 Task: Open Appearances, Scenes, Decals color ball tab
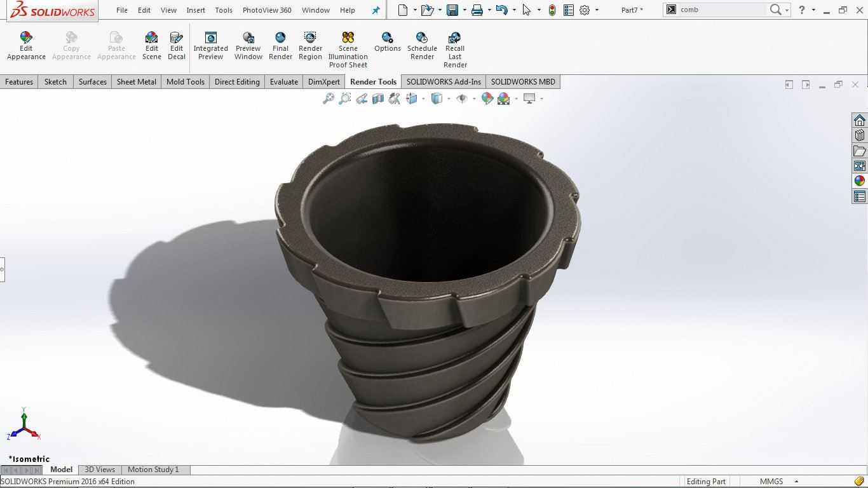860,181
